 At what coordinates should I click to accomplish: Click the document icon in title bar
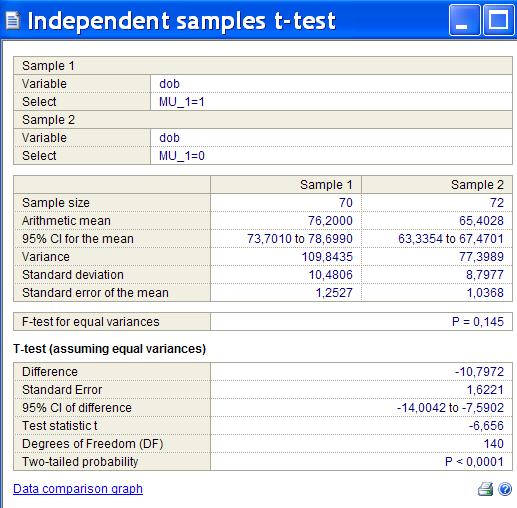click(13, 21)
